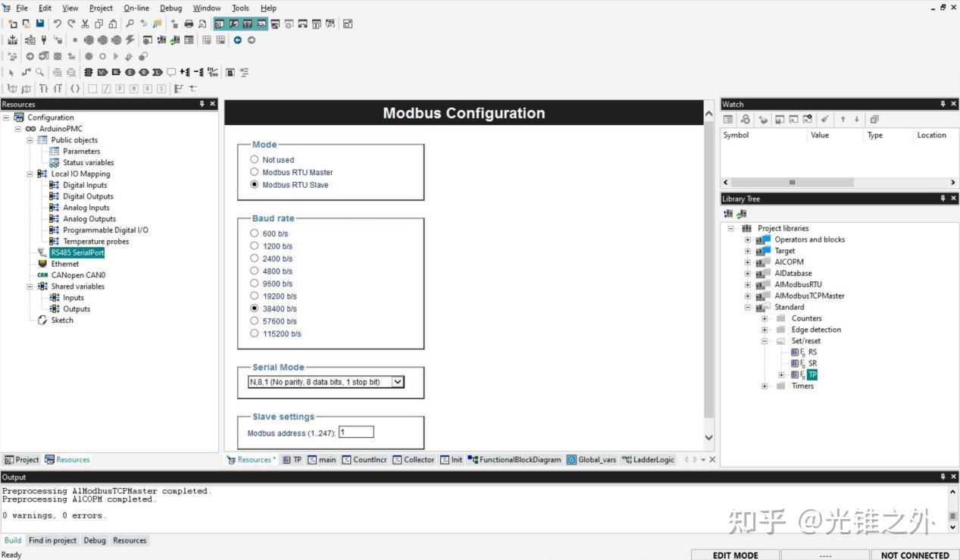Collapse the Set/reset library folder
The height and width of the screenshot is (560, 960).
[764, 340]
